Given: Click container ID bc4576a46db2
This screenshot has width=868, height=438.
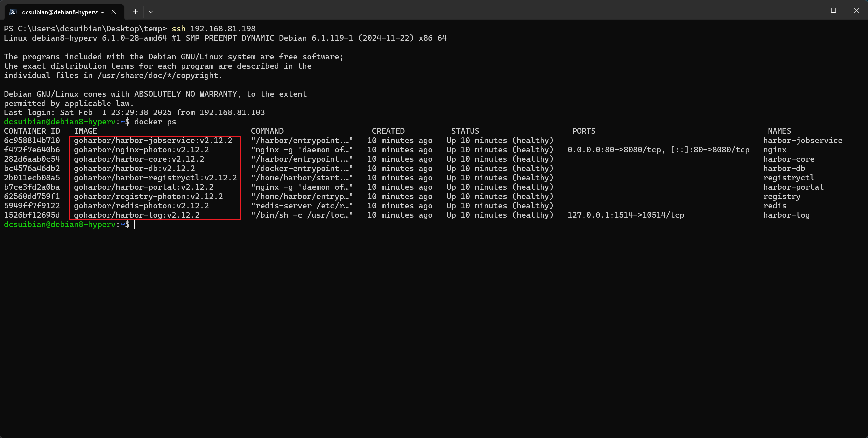Looking at the screenshot, I should point(32,168).
